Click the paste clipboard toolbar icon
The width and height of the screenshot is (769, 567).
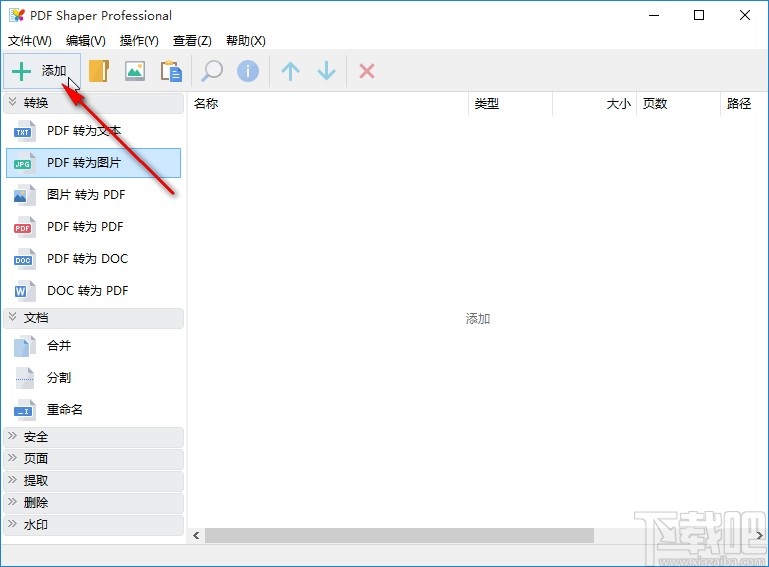coord(171,71)
